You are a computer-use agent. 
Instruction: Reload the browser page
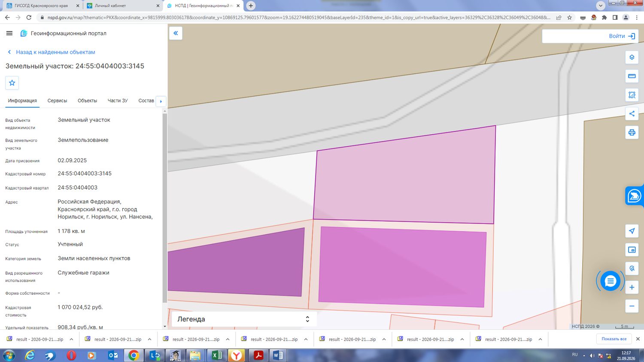click(29, 18)
